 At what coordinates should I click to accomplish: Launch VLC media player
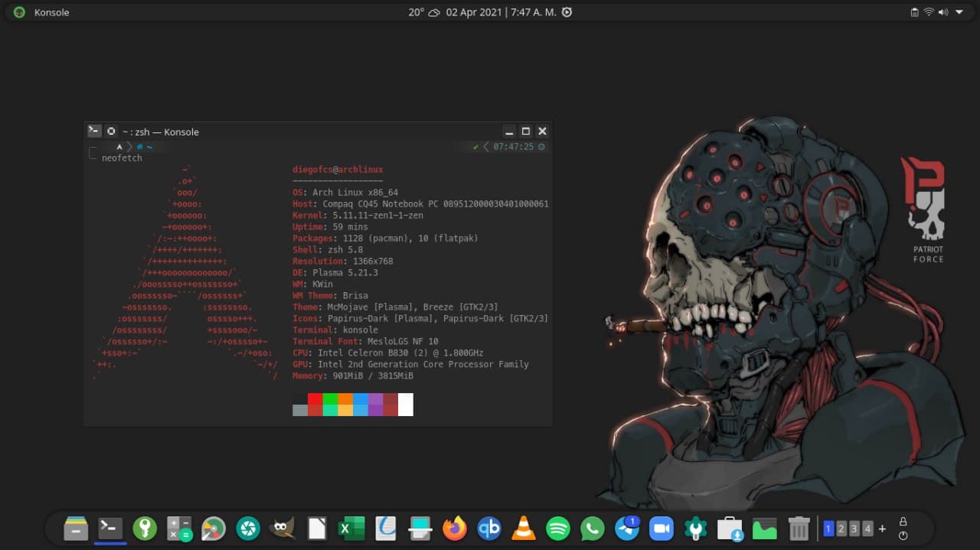[x=524, y=529]
